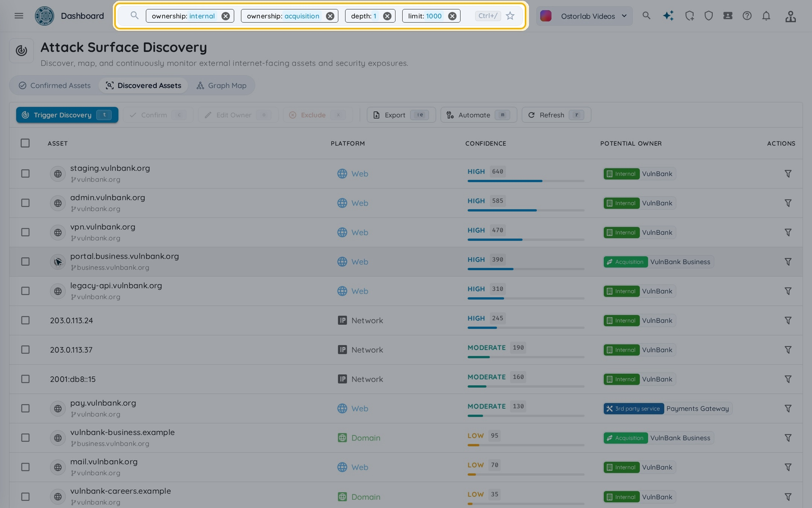Select checkbox for pay.vulnbank.org

click(x=25, y=408)
